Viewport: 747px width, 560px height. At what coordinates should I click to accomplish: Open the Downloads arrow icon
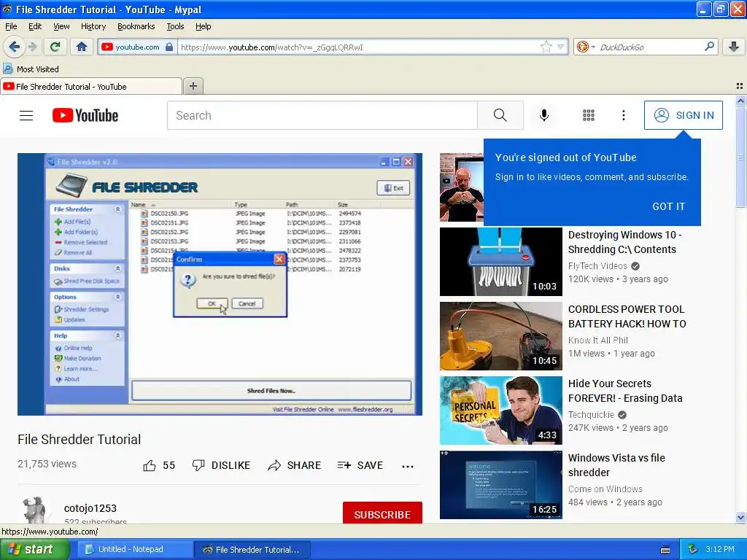(734, 47)
